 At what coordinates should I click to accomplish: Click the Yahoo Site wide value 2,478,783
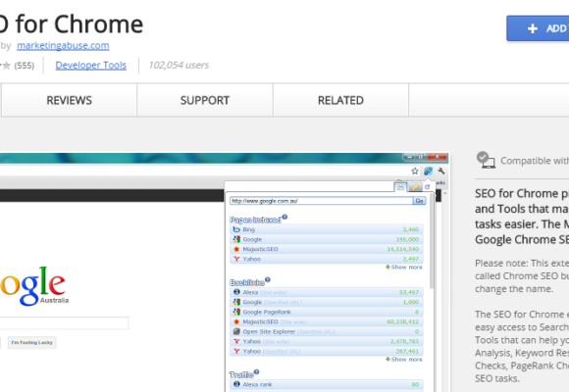404,342
